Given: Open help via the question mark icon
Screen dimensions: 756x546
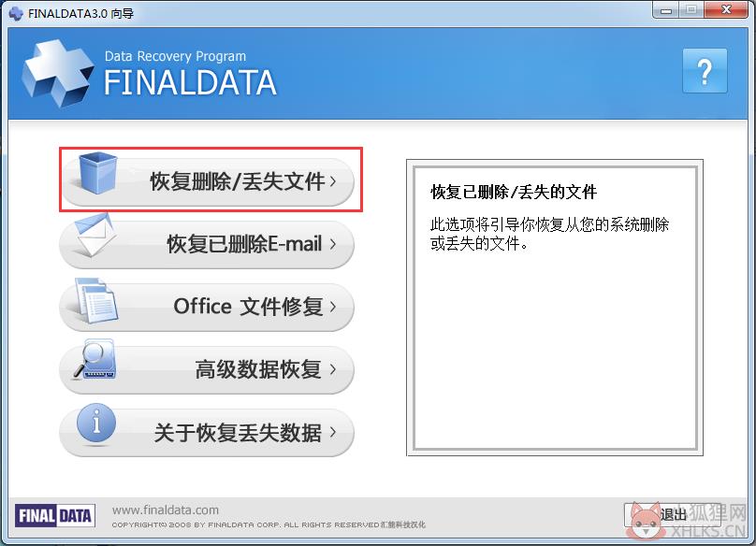Looking at the screenshot, I should (705, 71).
